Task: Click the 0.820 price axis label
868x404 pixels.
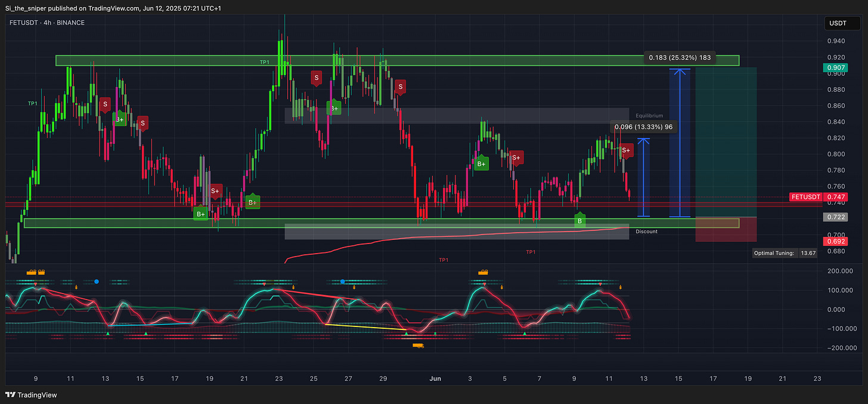Action: click(835, 138)
